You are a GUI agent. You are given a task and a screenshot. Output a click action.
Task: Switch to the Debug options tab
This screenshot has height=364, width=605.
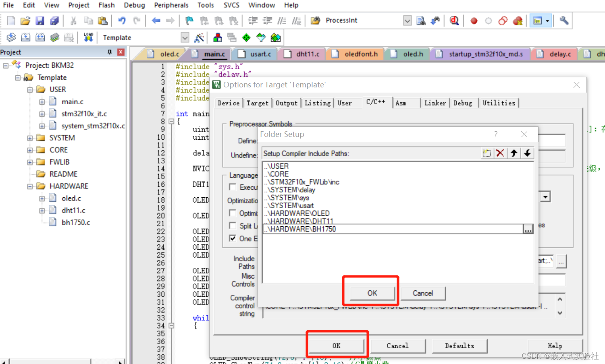[463, 103]
